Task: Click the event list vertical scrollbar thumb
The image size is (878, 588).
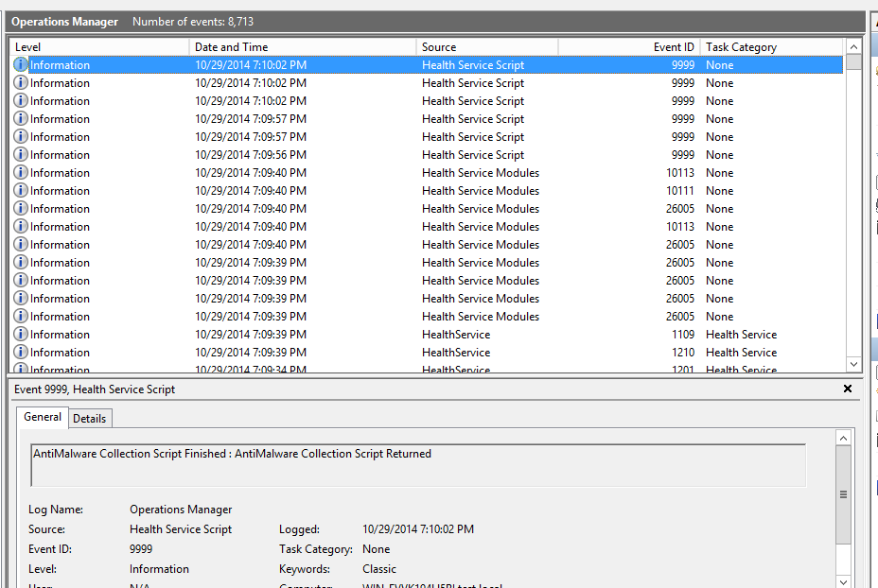Action: [853, 62]
